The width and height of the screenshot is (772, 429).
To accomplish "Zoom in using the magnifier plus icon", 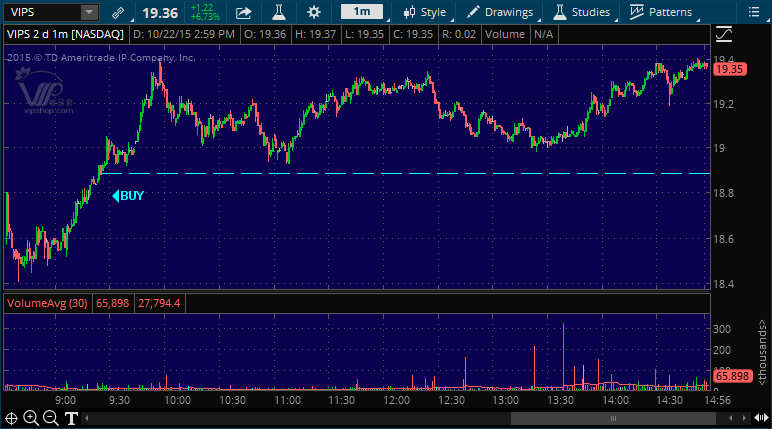I will click(x=31, y=418).
